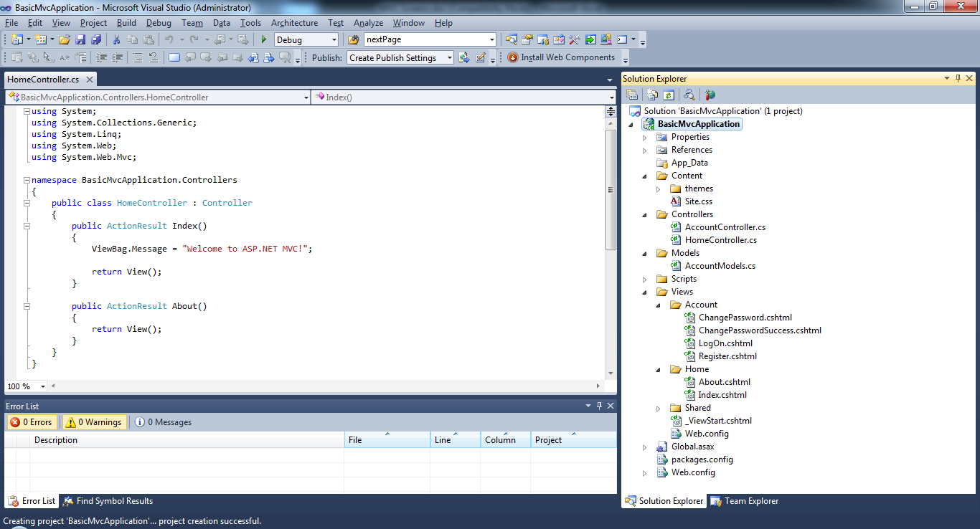Screen dimensions: 980x529
Task: Expand the References node
Action: point(645,150)
